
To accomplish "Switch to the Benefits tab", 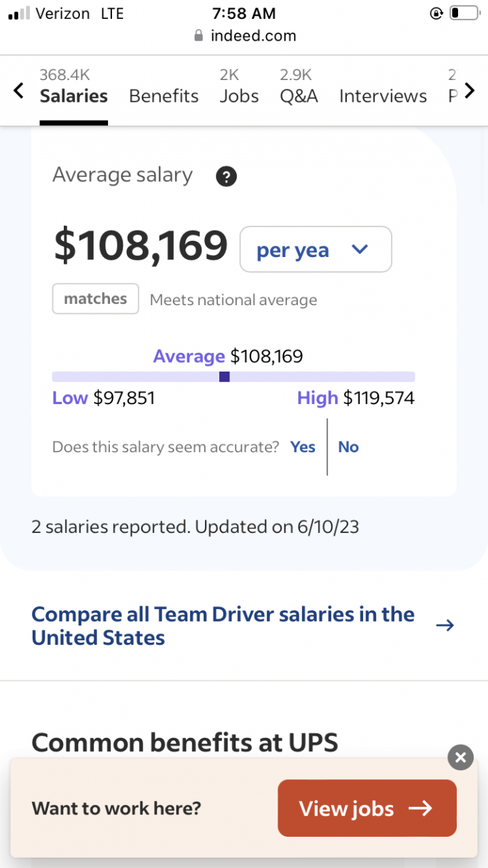I will click(164, 96).
